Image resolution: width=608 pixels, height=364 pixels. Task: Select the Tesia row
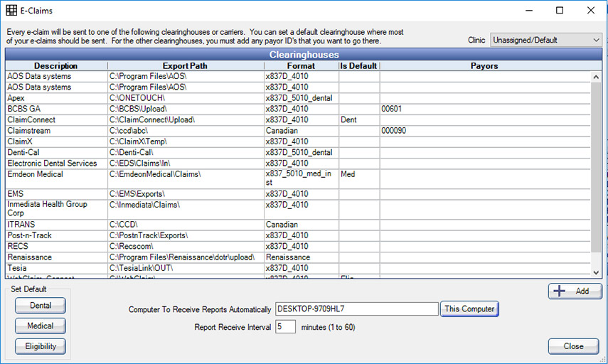298,268
